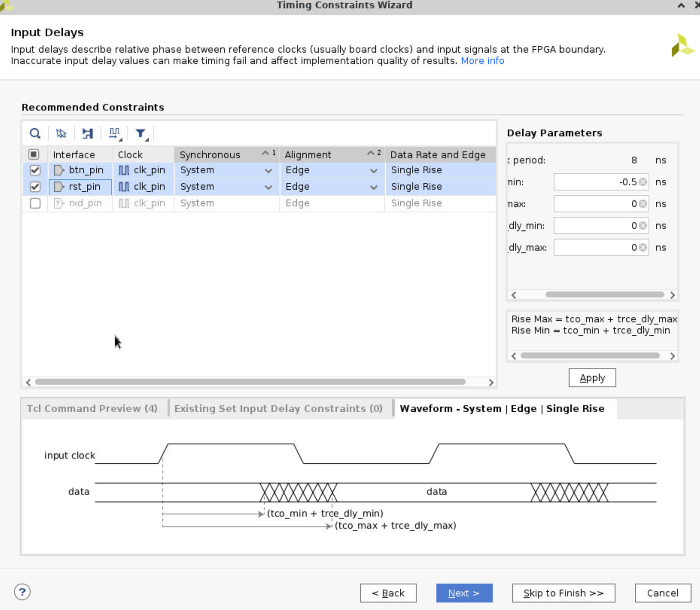Screen dimensions: 700x610
Task: Click the group/merge constraints toolbar icon
Action: tap(88, 134)
